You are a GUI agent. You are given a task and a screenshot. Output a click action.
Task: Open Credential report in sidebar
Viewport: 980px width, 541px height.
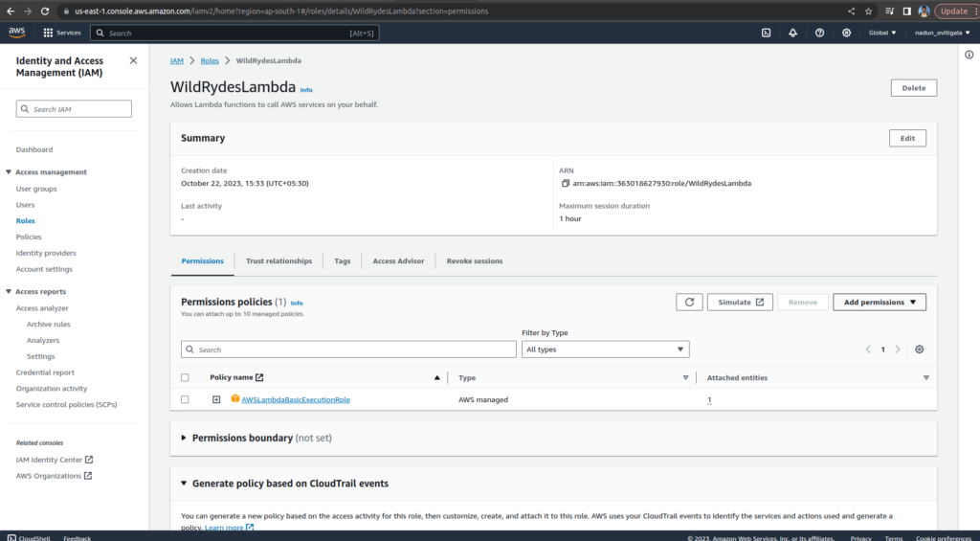pyautogui.click(x=45, y=372)
